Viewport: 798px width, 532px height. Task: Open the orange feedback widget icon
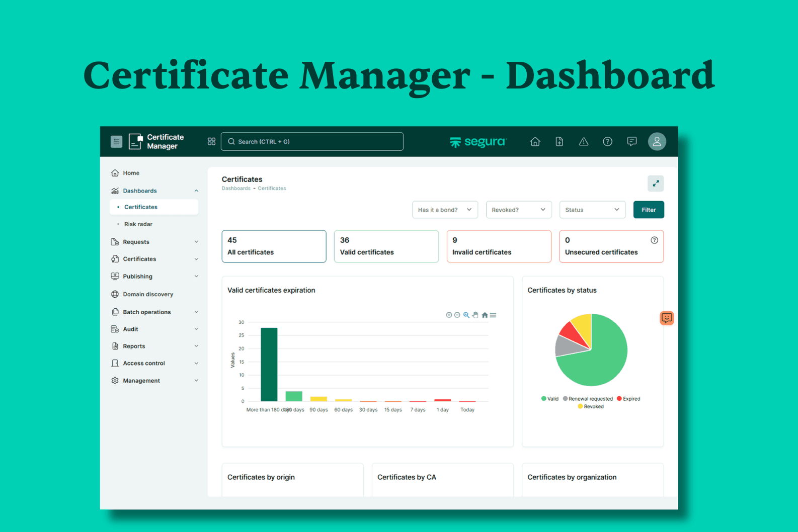click(x=667, y=318)
